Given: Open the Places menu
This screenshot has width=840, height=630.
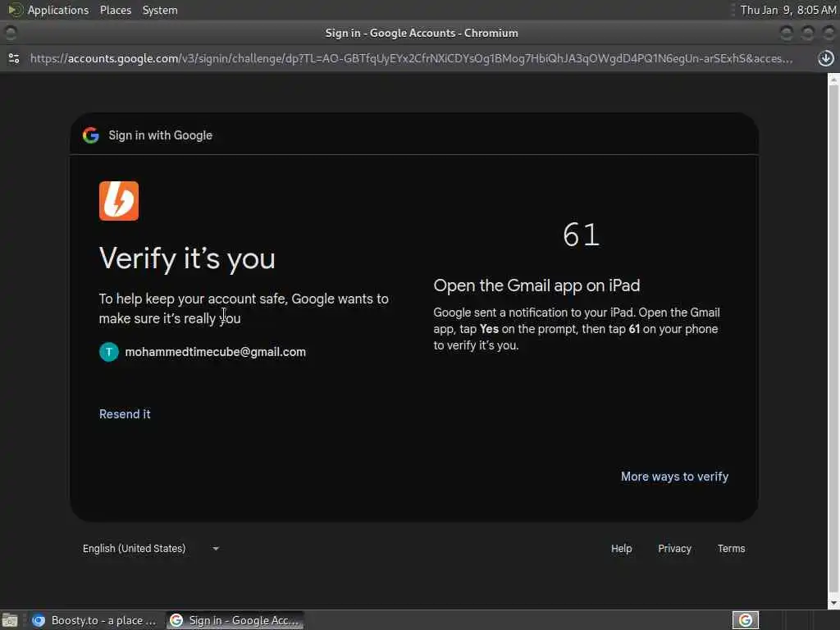Looking at the screenshot, I should (116, 10).
